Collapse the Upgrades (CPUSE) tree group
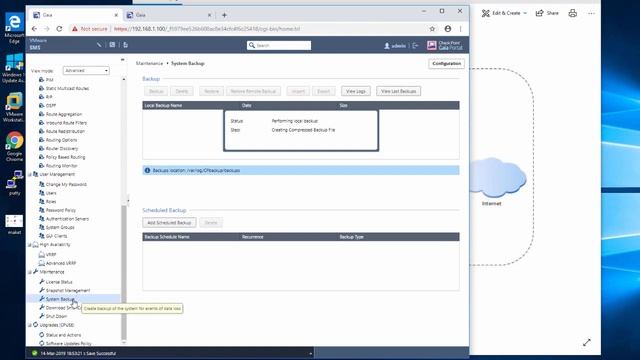Viewport: 640px width, 360px height. coord(29,325)
